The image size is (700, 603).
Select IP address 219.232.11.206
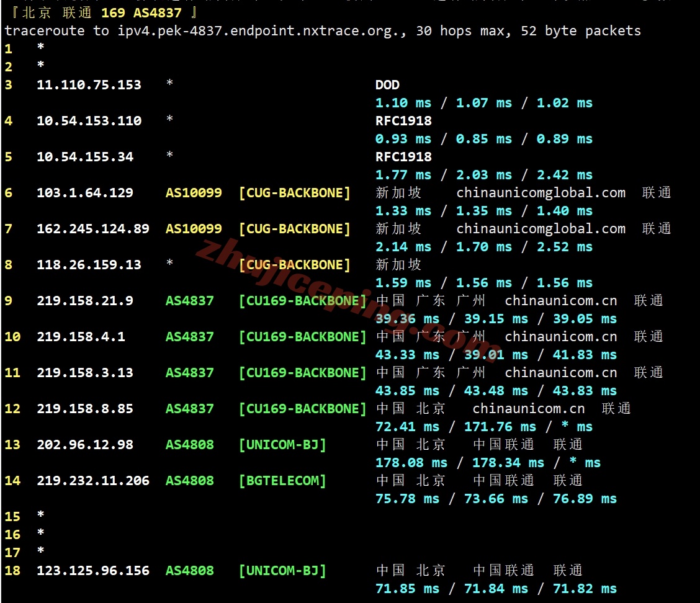pos(93,481)
